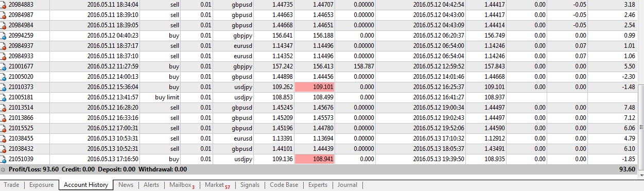
Task: Go to the Alerts tab
Action: 151,185
